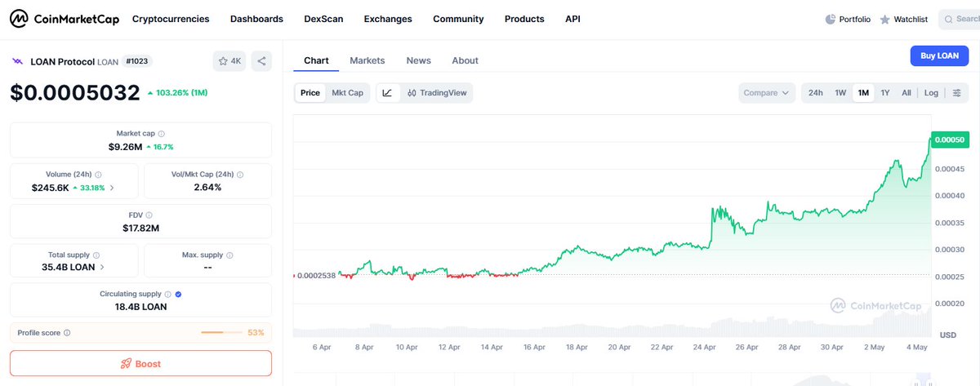The width and height of the screenshot is (980, 386).
Task: Click Market cap info icon
Action: click(x=161, y=133)
